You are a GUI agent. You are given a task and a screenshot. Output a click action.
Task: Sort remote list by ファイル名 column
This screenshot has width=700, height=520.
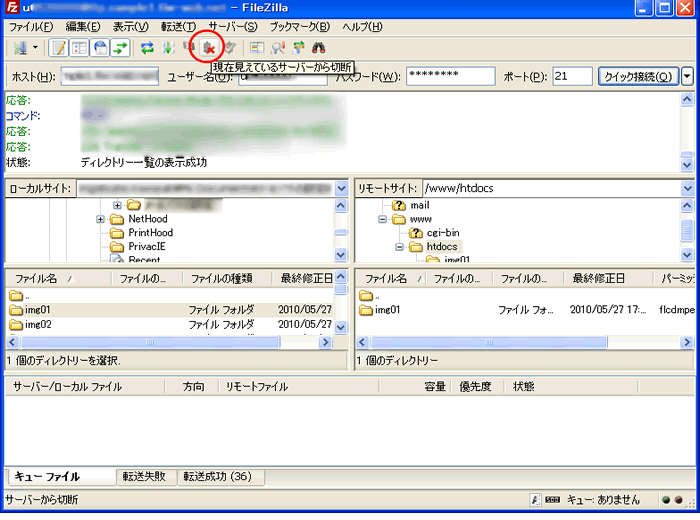pyautogui.click(x=392, y=279)
